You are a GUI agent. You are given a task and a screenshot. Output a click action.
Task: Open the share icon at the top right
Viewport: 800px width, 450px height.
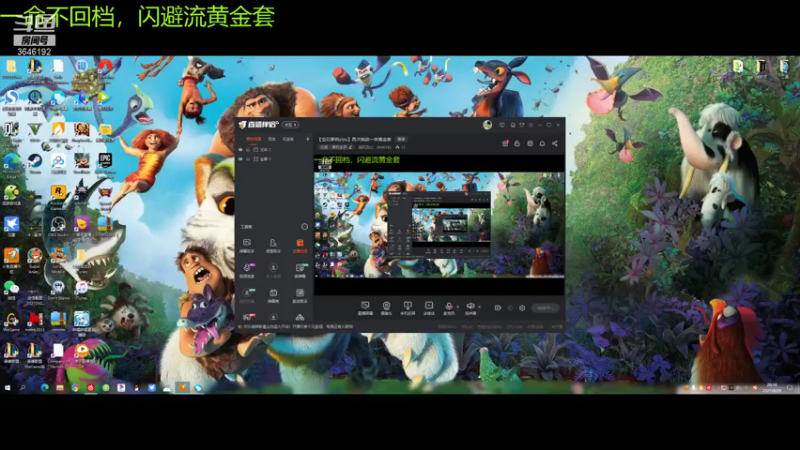point(555,143)
